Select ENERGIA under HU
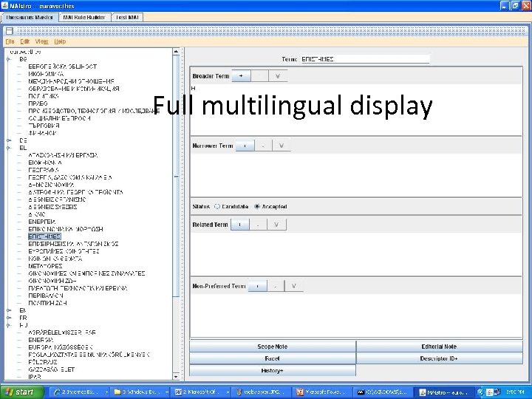The width and height of the screenshot is (532, 399). pyautogui.click(x=41, y=340)
